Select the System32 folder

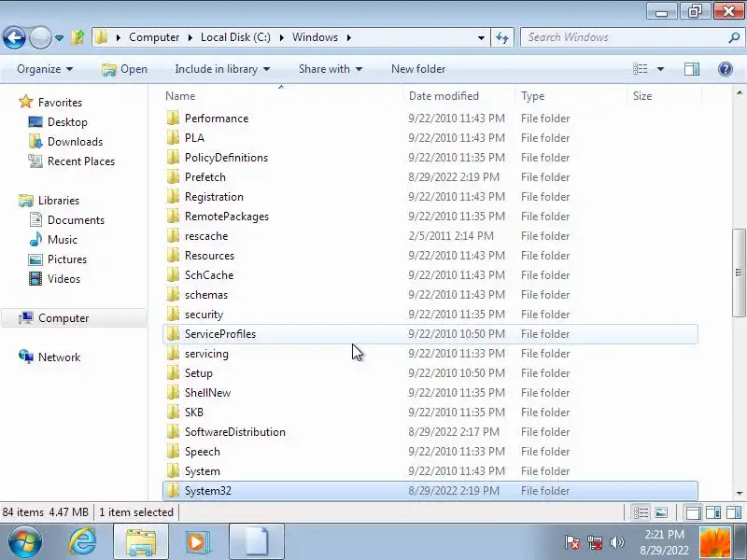(430, 491)
